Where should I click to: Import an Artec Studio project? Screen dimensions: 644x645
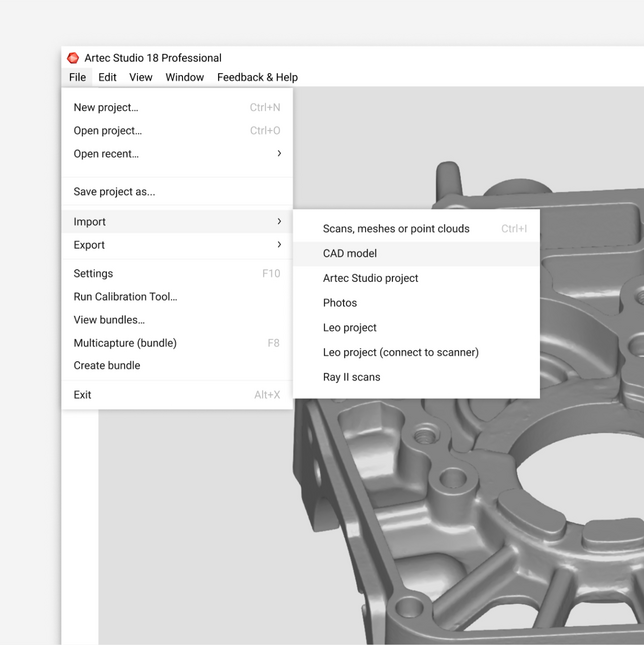[416, 278]
